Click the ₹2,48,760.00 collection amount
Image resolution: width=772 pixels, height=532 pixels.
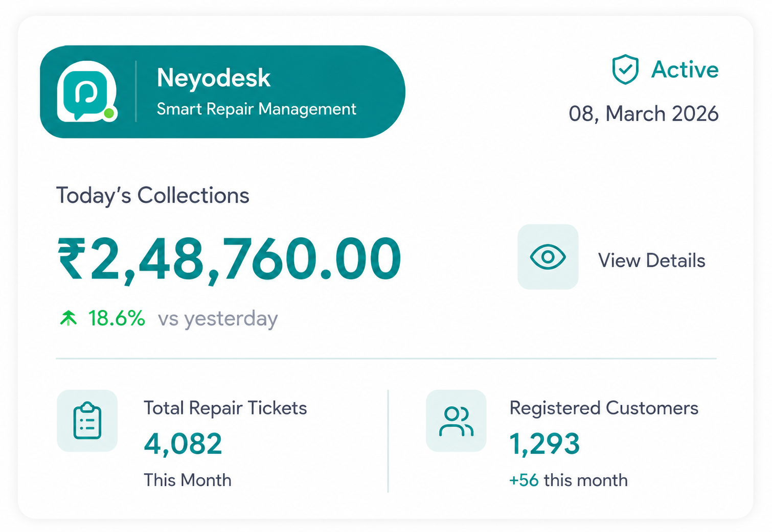229,259
